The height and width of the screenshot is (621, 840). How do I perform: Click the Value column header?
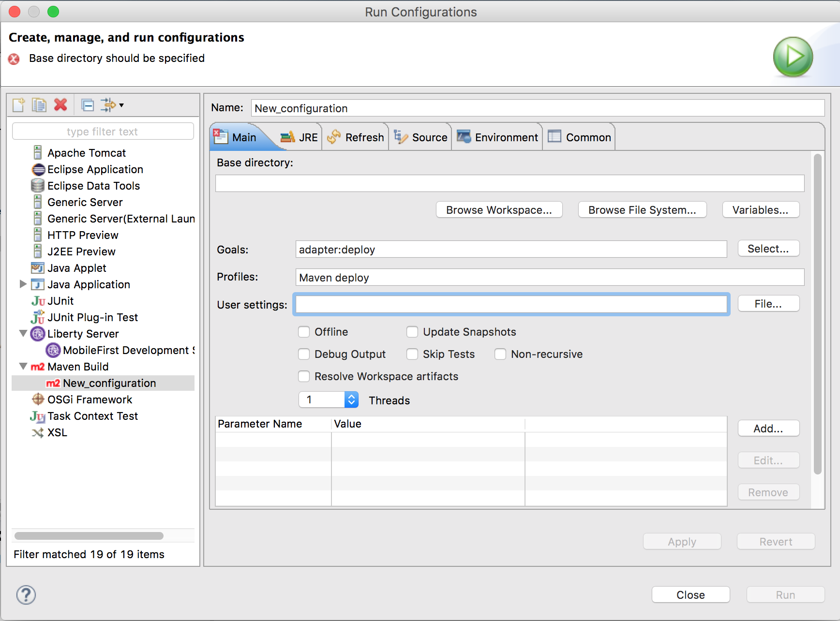pos(428,424)
